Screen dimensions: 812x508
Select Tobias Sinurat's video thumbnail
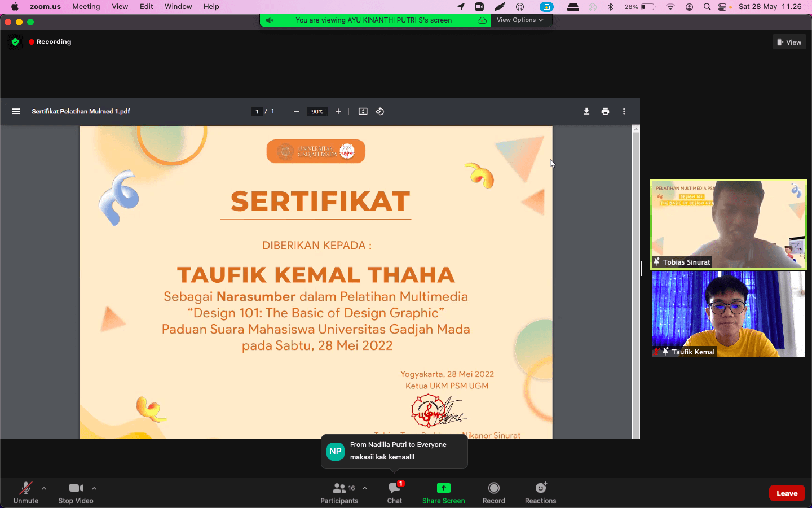click(x=729, y=224)
